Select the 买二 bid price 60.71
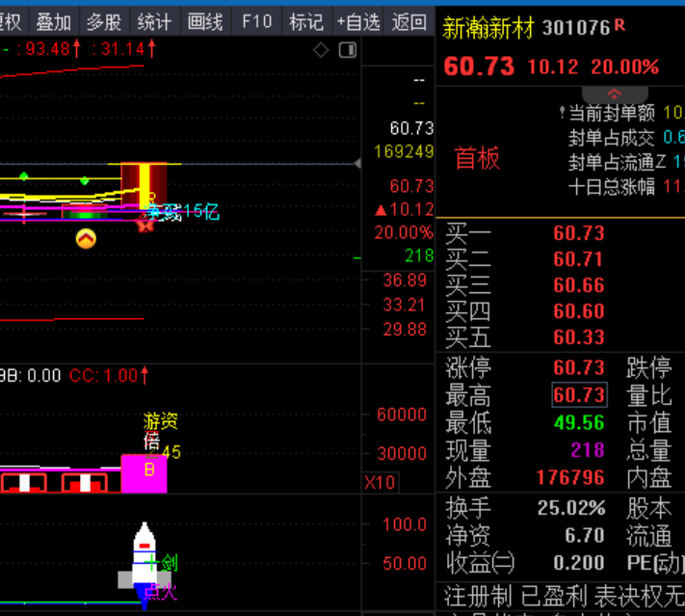 click(579, 259)
